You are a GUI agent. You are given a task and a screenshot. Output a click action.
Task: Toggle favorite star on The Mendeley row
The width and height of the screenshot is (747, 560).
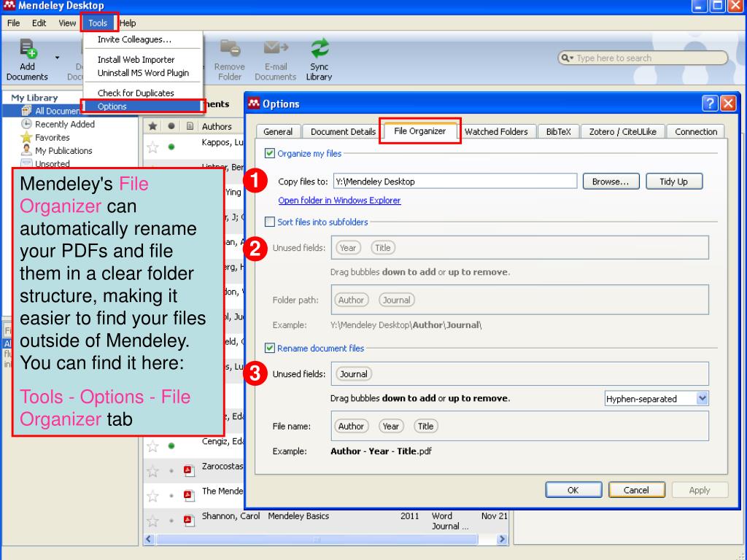point(152,496)
